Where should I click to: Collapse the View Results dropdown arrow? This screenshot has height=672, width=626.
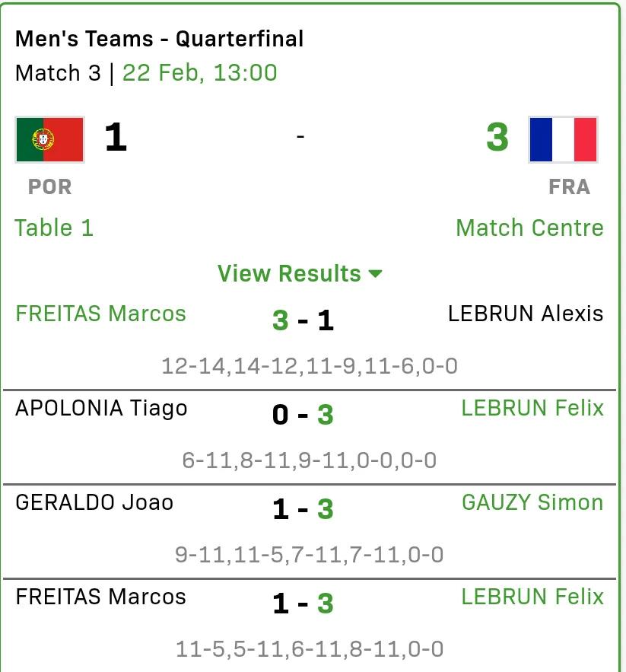pos(375,274)
